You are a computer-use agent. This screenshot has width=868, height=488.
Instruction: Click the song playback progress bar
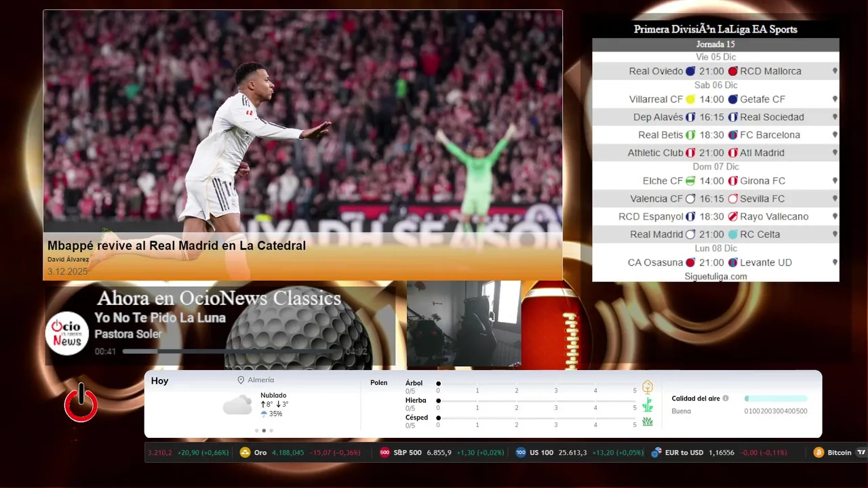[x=233, y=352]
